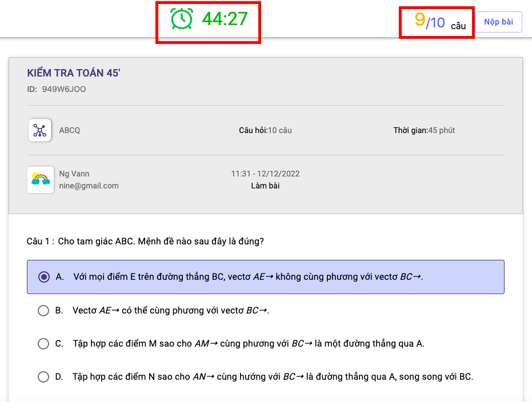532x402 pixels.
Task: Click the Làm bài status label
Action: click(x=265, y=186)
